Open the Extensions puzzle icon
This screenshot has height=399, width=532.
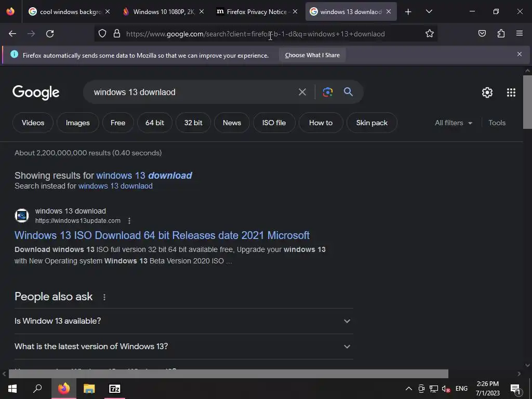(x=501, y=34)
